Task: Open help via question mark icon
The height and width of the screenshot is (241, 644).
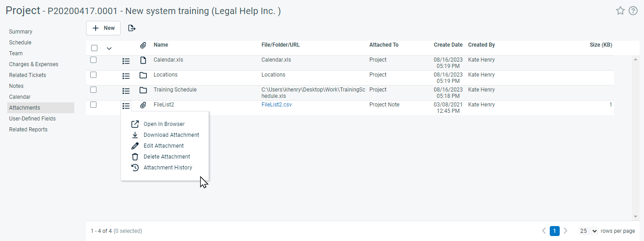Action: [x=633, y=11]
